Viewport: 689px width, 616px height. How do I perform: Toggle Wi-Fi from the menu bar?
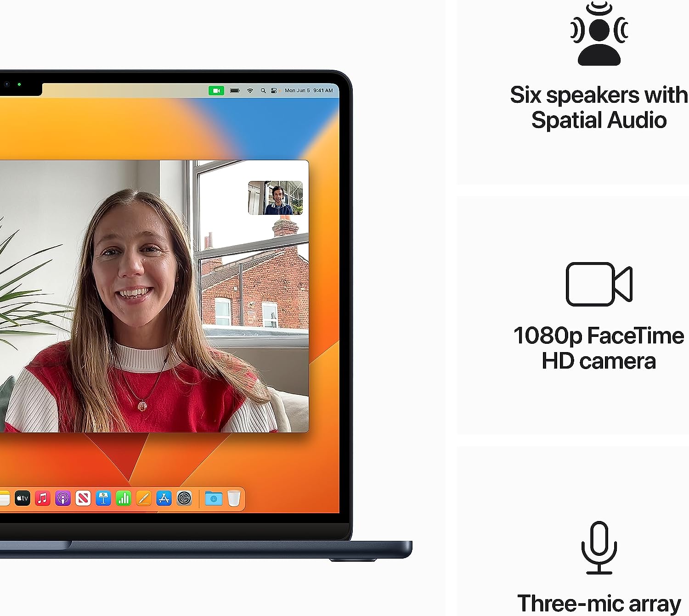pyautogui.click(x=250, y=90)
